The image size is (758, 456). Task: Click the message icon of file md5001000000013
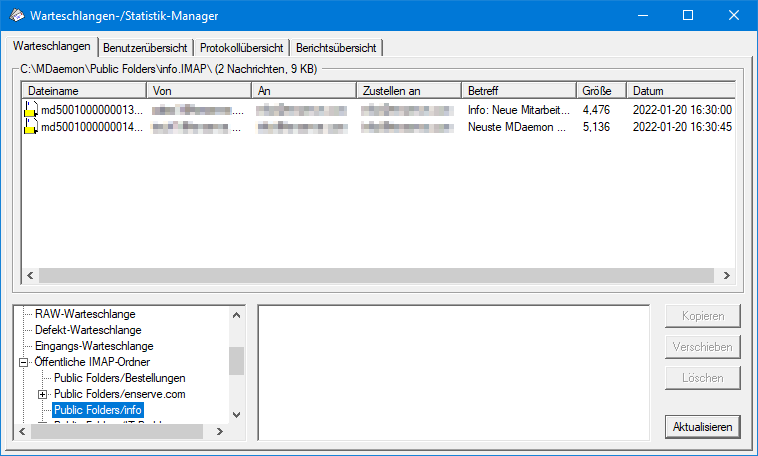[31, 110]
